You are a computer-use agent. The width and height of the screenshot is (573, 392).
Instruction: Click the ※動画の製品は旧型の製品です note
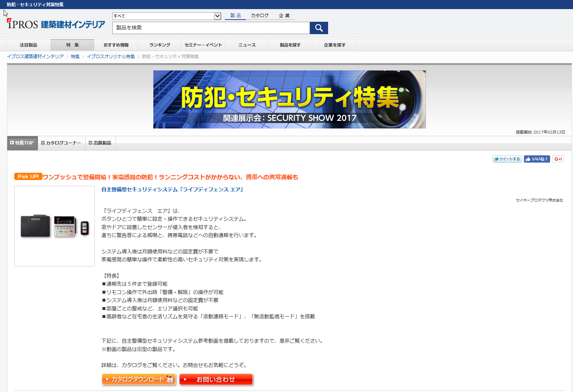[138, 349]
